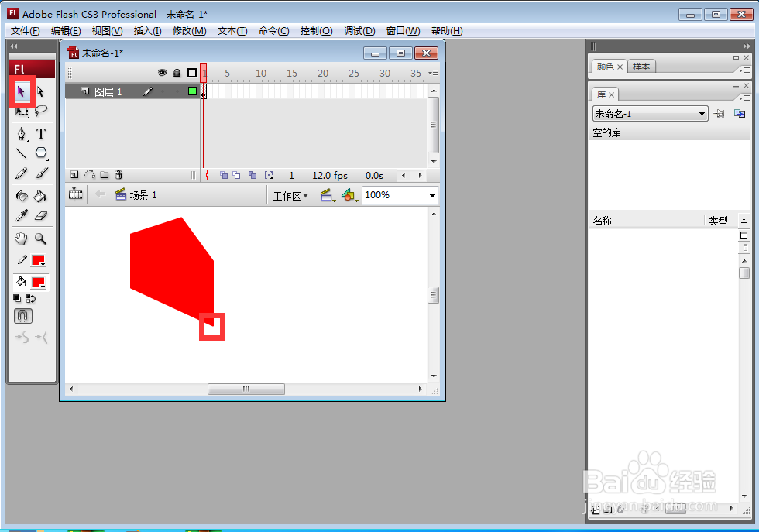The image size is (759, 532).
Task: Click the 12.0 fps frame rate
Action: tap(330, 175)
